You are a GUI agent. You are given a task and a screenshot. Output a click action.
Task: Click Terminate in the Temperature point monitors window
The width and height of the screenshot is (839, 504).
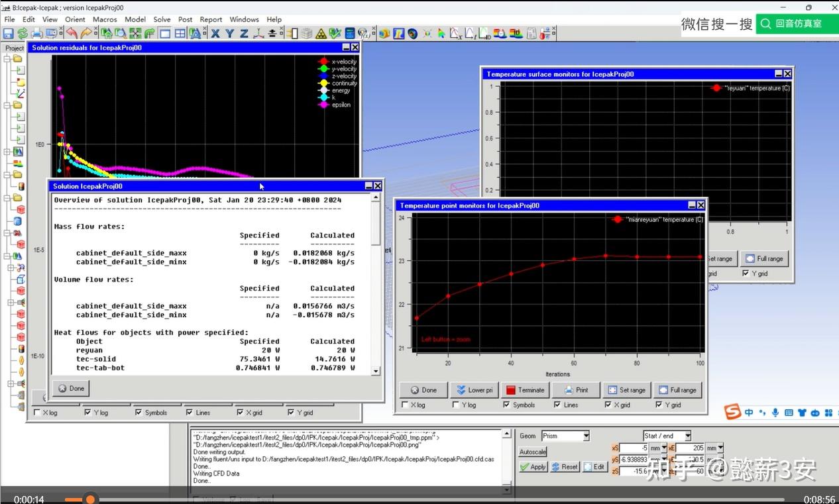point(525,390)
